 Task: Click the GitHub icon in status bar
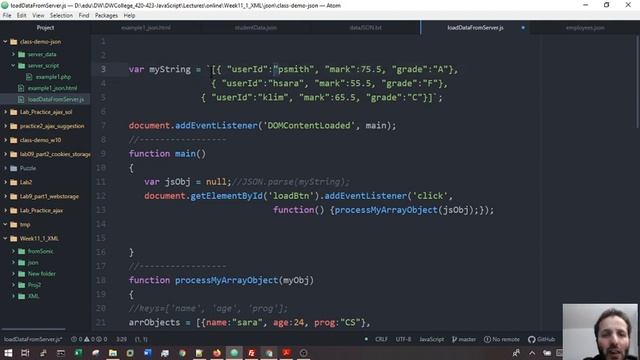pyautogui.click(x=531, y=339)
